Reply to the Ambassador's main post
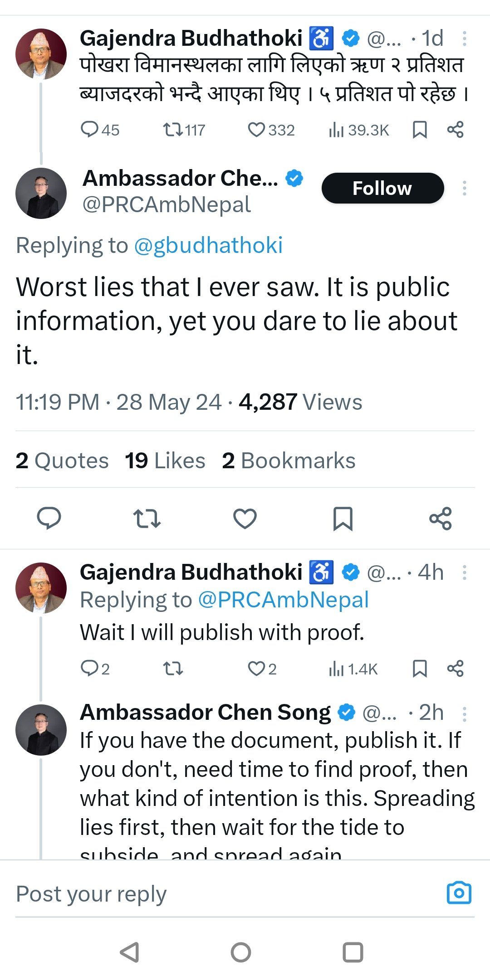Viewport: 490px width, 980px height. pos(49,519)
